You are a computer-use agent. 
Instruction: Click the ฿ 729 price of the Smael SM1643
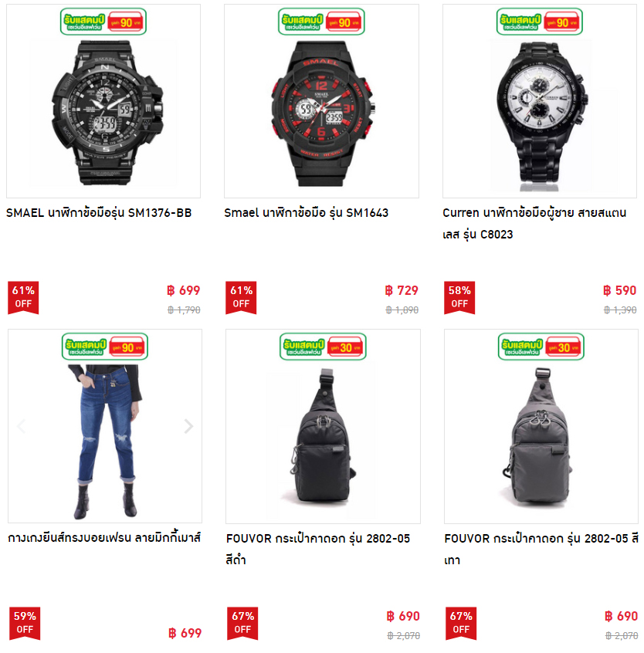point(402,290)
